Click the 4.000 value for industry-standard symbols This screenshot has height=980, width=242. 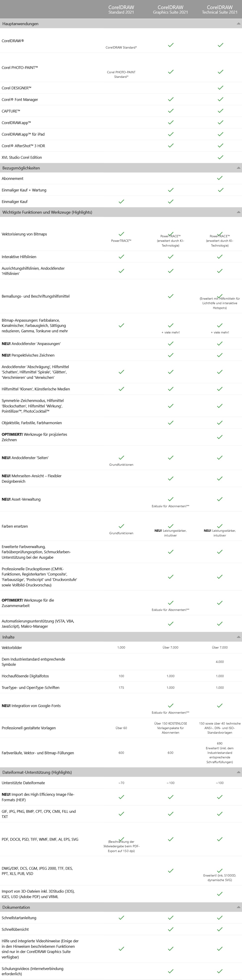[220, 661]
